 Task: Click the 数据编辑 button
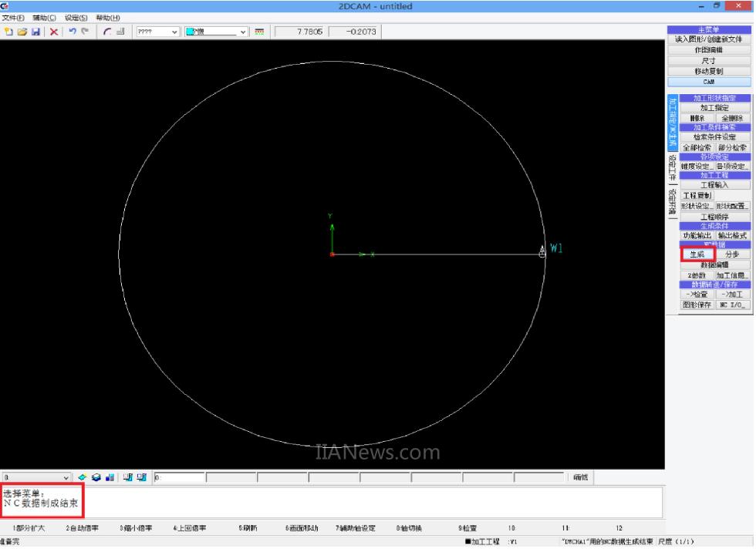click(714, 264)
